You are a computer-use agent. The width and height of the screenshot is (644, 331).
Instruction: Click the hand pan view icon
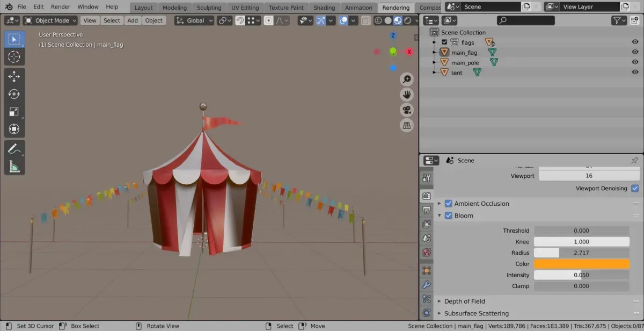pyautogui.click(x=407, y=95)
